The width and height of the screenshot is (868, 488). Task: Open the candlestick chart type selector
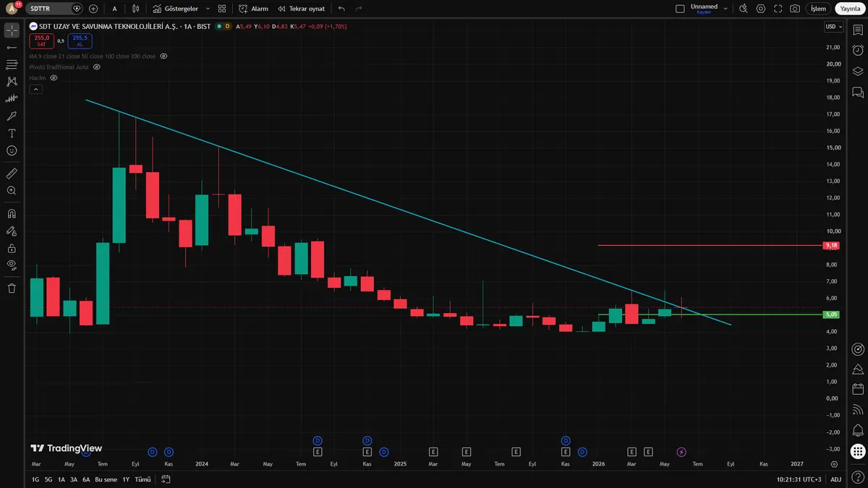[135, 9]
